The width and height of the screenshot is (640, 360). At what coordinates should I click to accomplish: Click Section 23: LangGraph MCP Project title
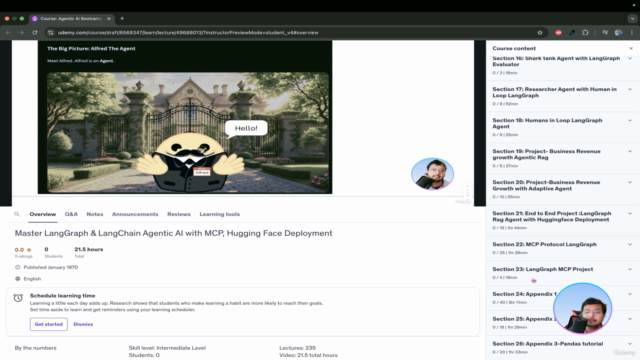[543, 269]
